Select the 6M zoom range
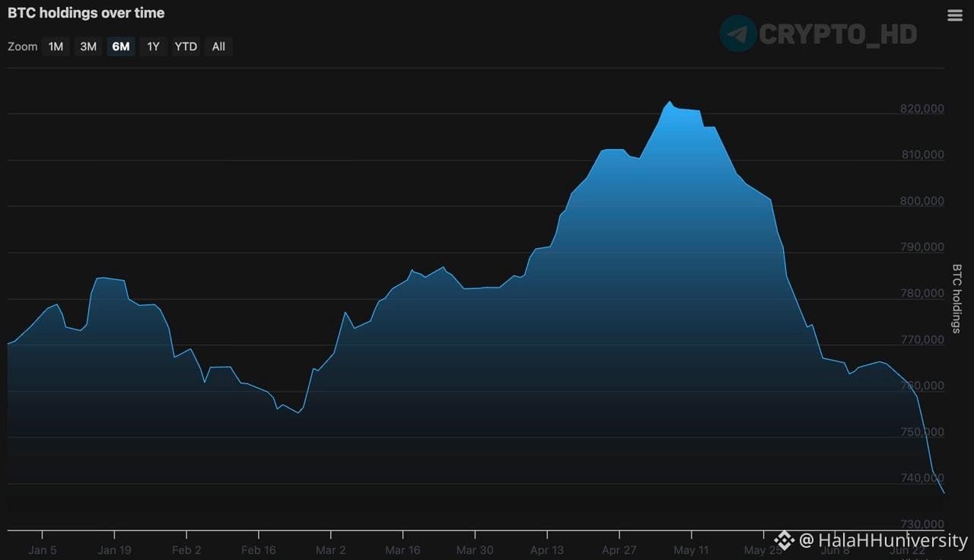Screen dimensions: 974x560 [x=121, y=46]
